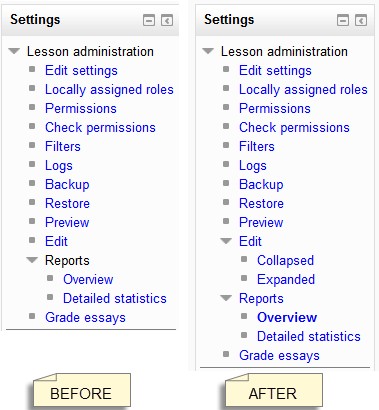Choose Expanded under Edit in AFTER panel
This screenshot has height=410, width=379.
click(x=286, y=280)
